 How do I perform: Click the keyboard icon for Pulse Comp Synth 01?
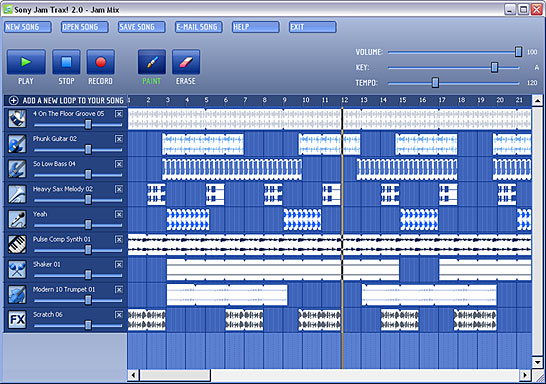pos(17,244)
